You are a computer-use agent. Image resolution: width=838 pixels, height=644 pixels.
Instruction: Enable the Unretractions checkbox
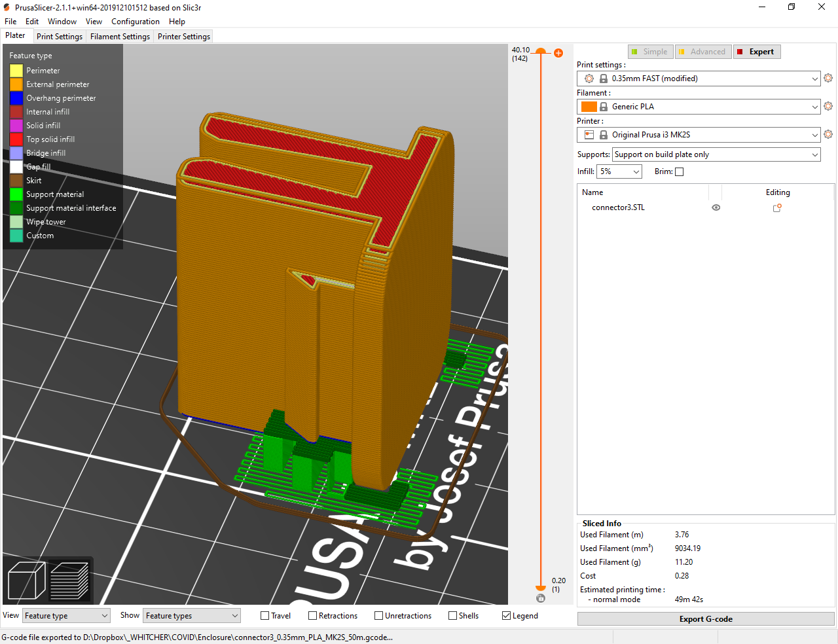[378, 616]
